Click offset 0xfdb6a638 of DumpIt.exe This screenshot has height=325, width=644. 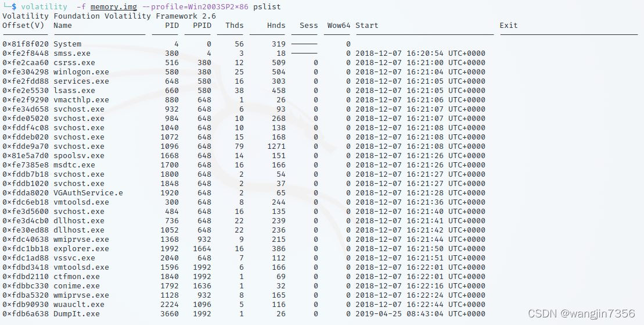pos(26,314)
